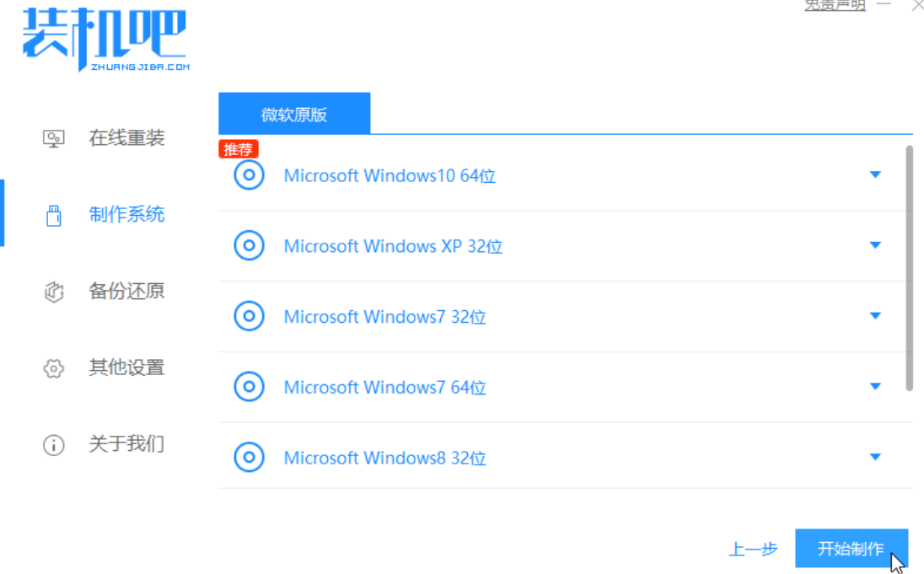Click the 装机吧 logo

[105, 39]
